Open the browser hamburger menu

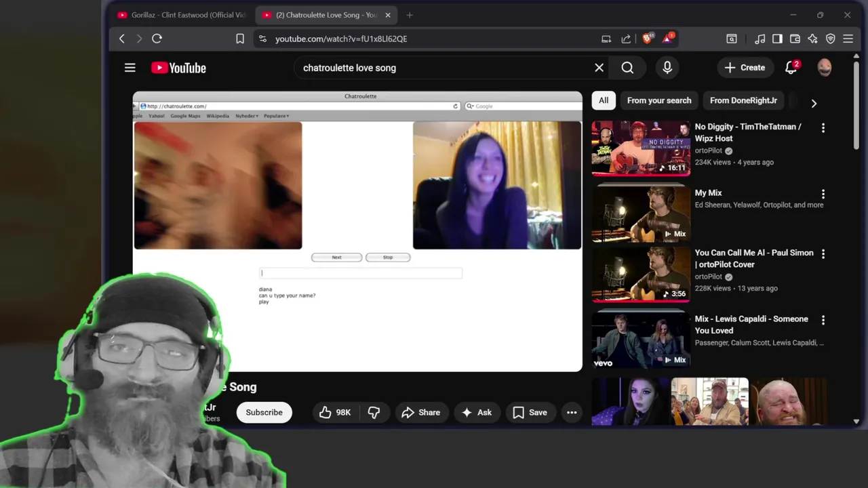coord(848,39)
